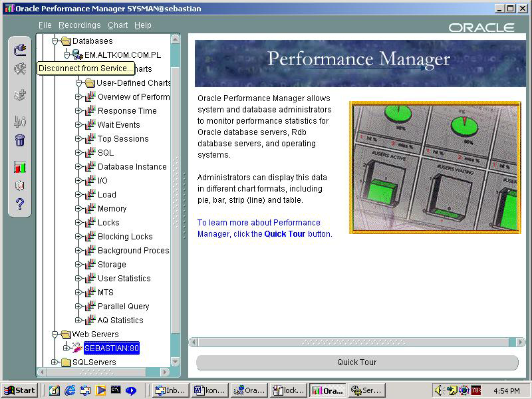Expand the SQLServers node

click(x=55, y=362)
